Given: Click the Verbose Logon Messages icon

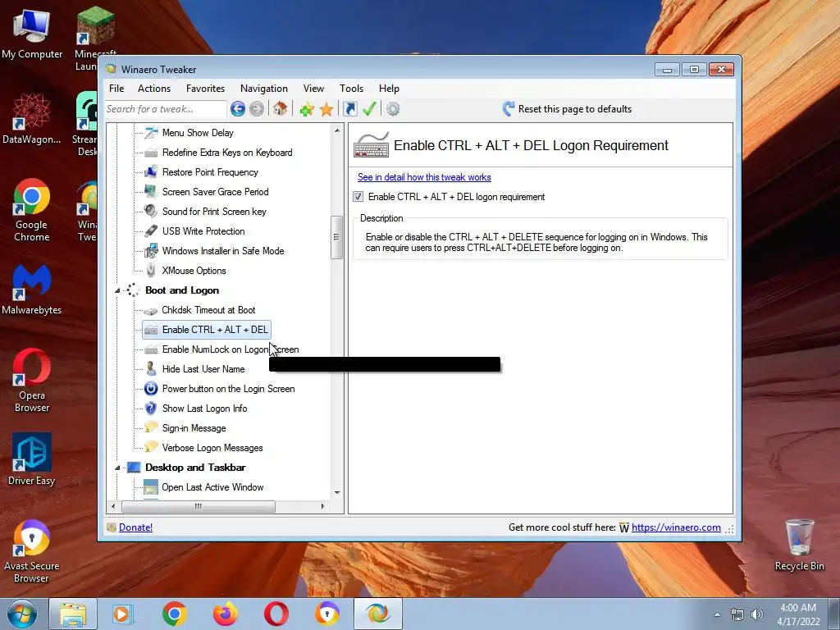Looking at the screenshot, I should (151, 447).
